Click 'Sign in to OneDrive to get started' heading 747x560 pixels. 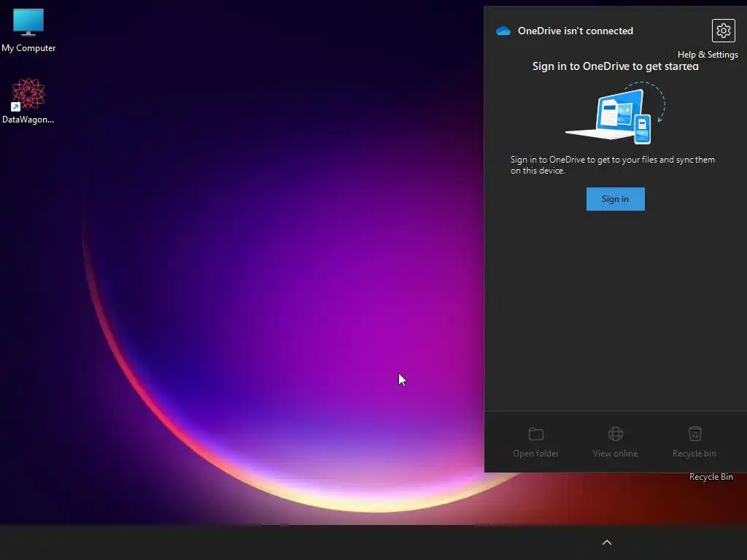coord(615,66)
